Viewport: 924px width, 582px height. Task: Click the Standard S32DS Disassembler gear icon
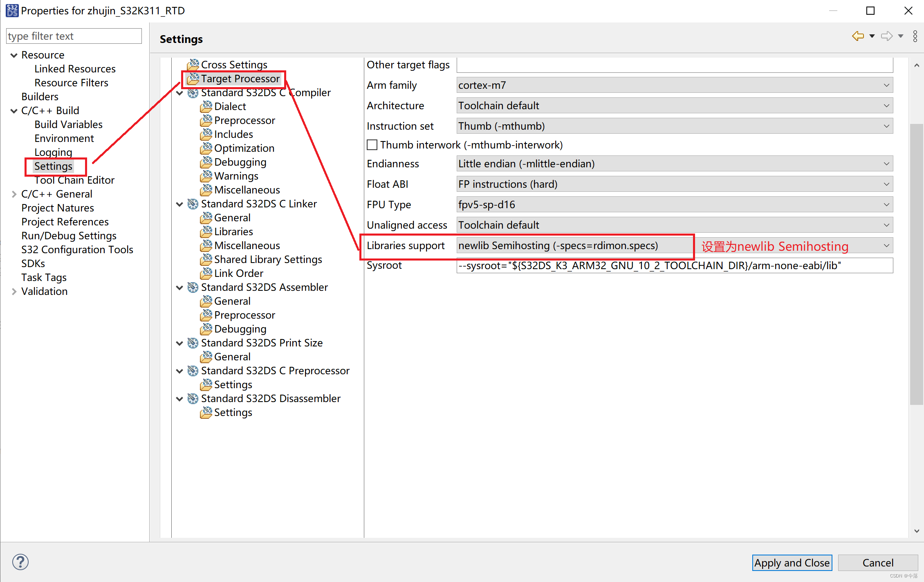coord(193,399)
